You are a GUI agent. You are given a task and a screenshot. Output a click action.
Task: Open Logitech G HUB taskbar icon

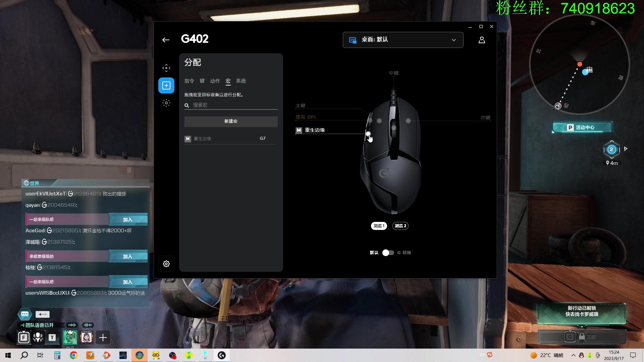tap(222, 355)
